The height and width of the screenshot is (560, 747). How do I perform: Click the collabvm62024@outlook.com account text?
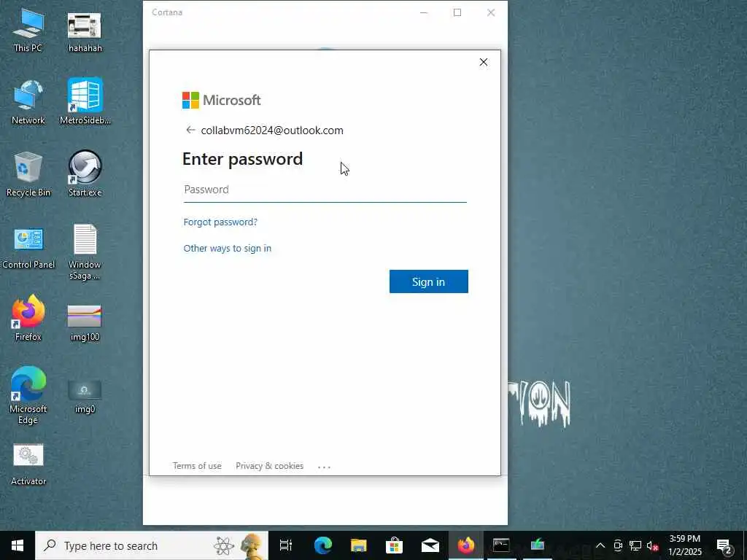pyautogui.click(x=272, y=131)
